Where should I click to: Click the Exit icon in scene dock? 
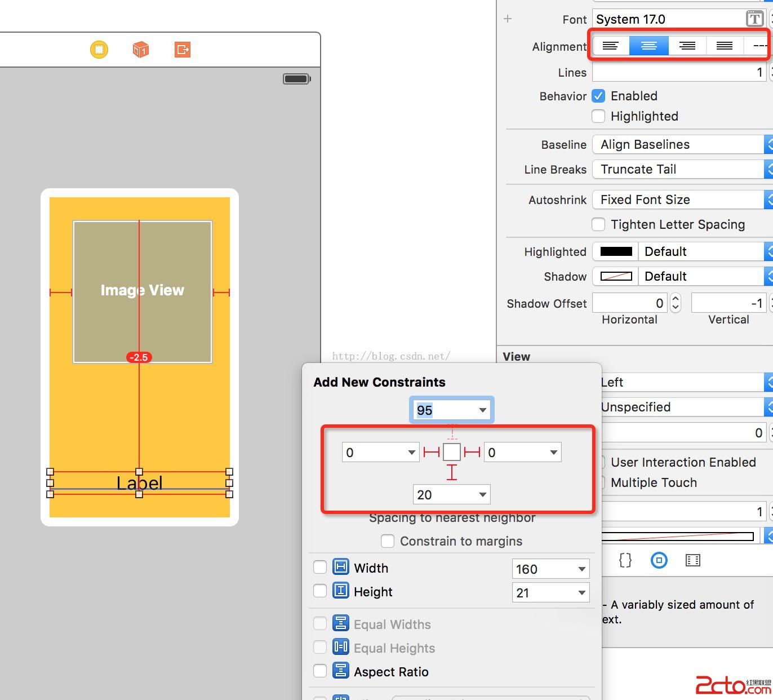click(182, 50)
